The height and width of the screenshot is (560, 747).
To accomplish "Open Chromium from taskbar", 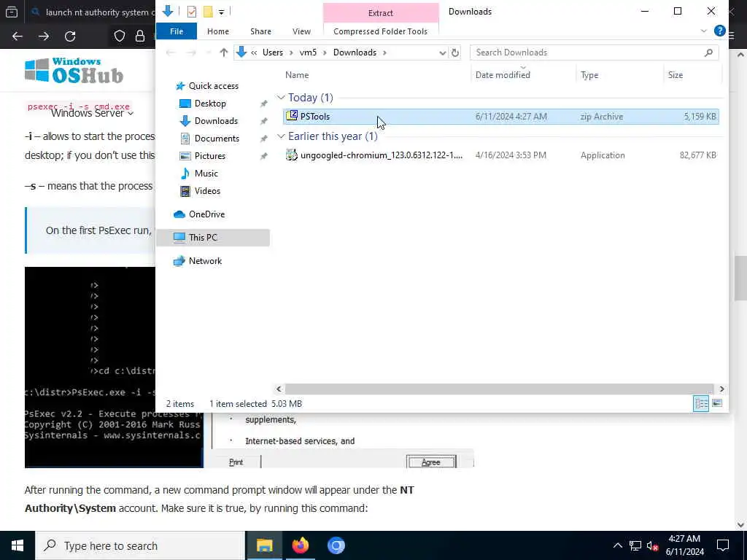I will (336, 545).
